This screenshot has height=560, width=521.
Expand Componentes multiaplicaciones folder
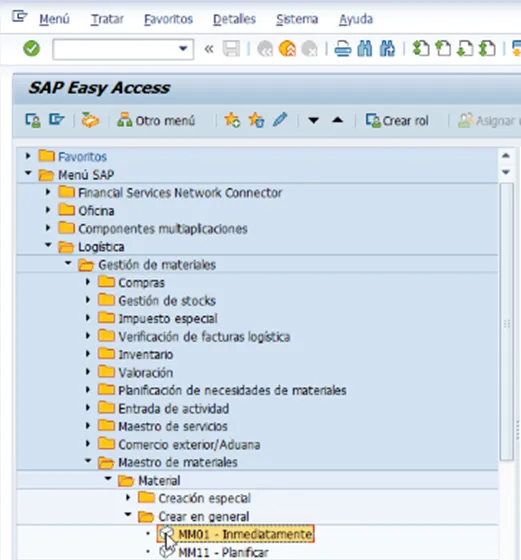click(x=48, y=228)
